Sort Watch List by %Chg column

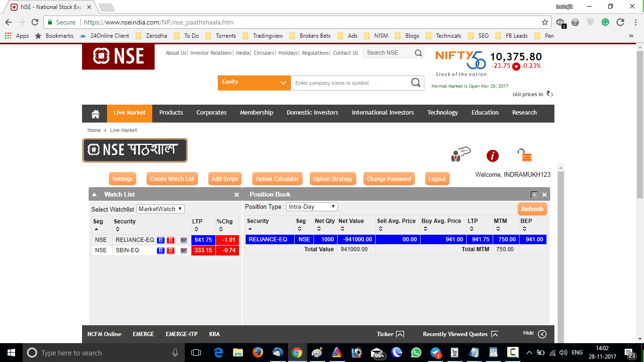(x=222, y=229)
